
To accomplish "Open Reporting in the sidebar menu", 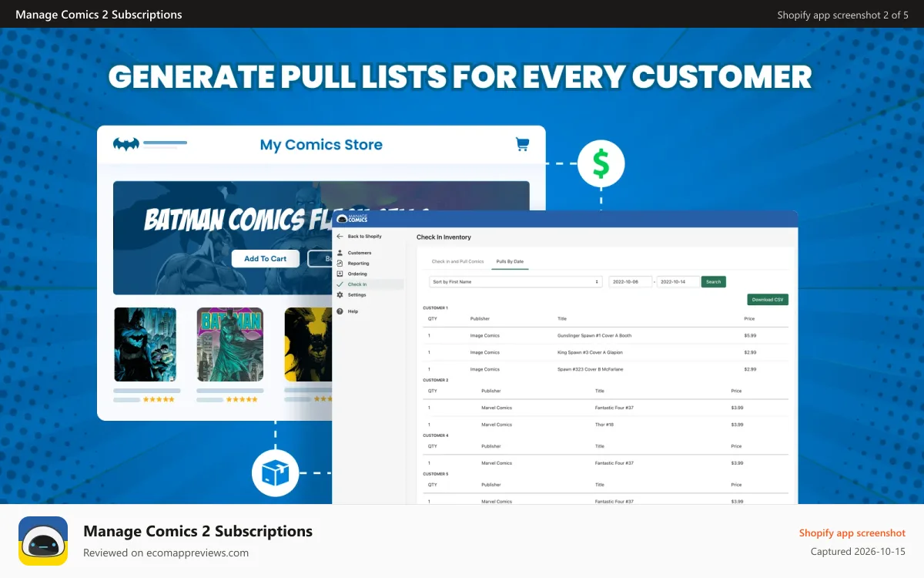I will (358, 264).
